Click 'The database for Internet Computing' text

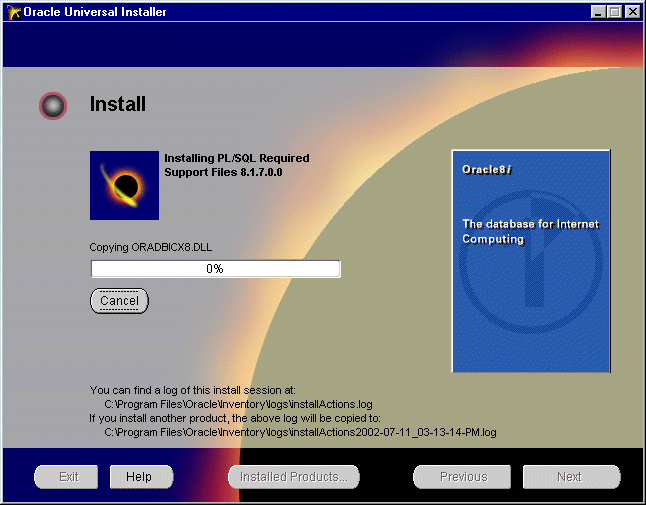530,231
